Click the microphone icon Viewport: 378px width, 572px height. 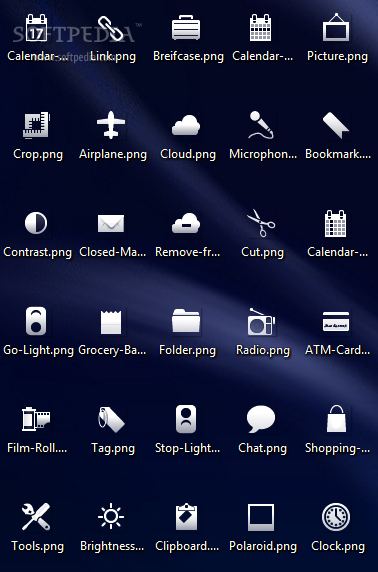pyautogui.click(x=261, y=125)
